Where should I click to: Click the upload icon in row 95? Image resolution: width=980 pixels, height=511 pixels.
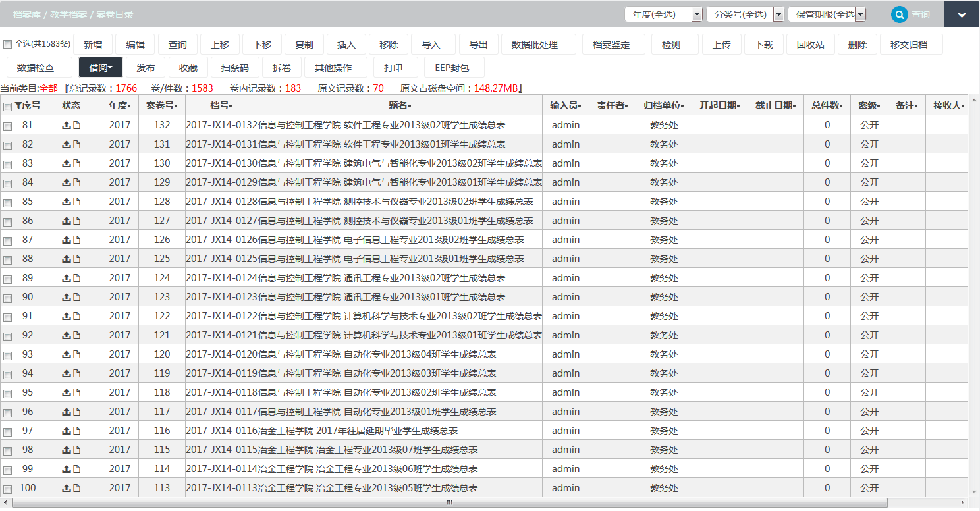(x=67, y=392)
